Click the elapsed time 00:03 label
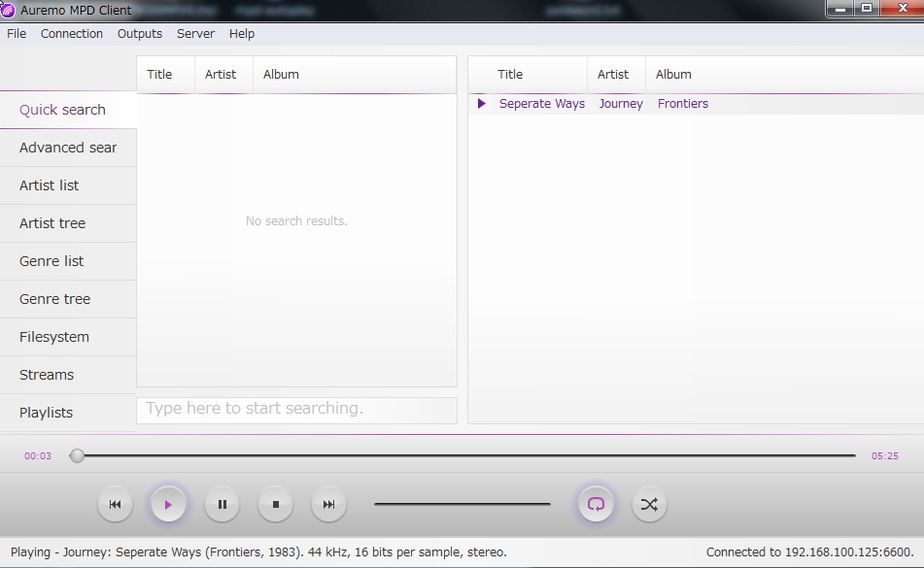924x568 pixels. [38, 456]
